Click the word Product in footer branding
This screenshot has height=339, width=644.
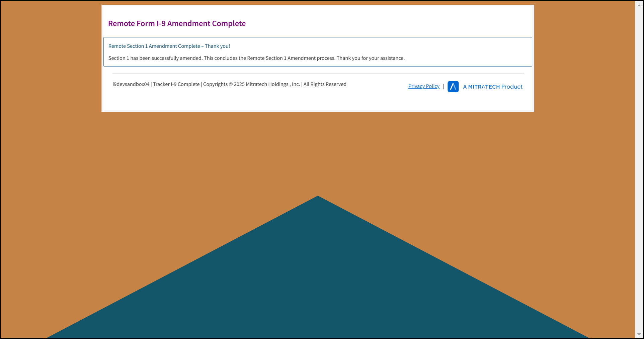coord(512,87)
